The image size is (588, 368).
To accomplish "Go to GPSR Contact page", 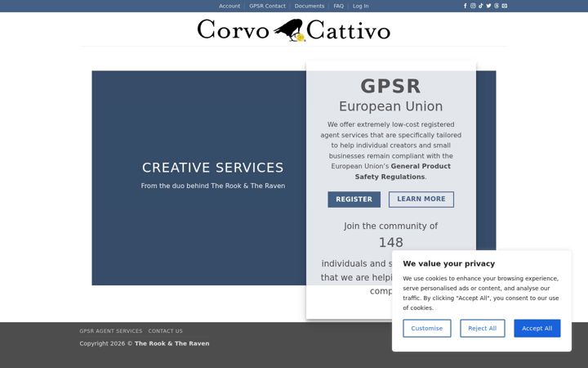I will 267,6.
